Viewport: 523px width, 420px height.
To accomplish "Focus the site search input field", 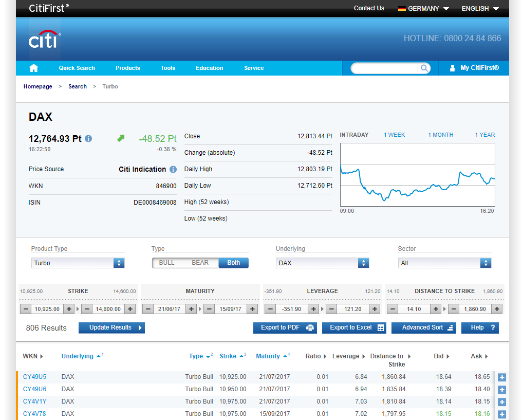I will (384, 68).
